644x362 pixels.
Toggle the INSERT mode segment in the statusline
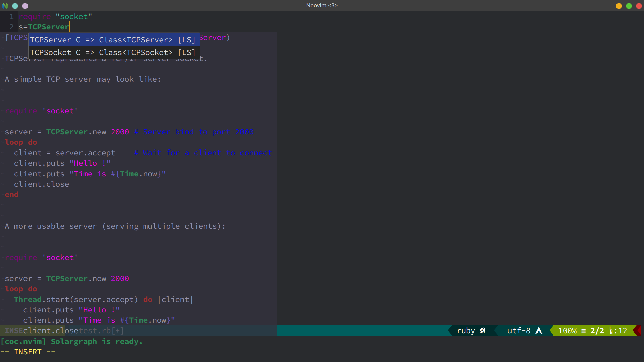[x=13, y=330]
